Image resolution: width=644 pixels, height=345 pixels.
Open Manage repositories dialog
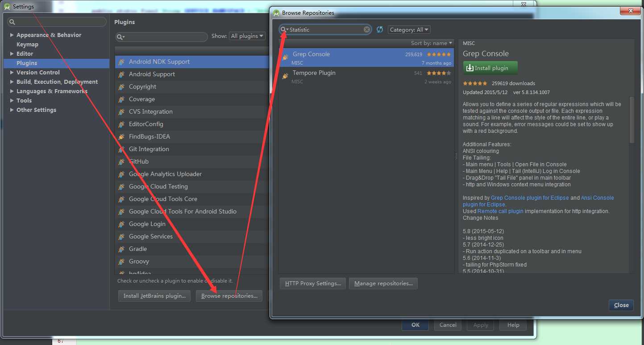tap(383, 283)
